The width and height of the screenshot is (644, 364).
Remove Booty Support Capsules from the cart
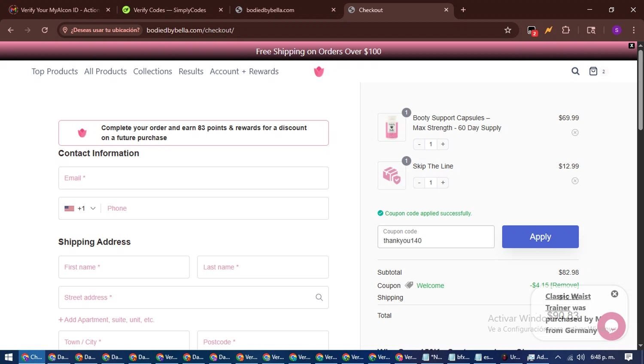575,132
